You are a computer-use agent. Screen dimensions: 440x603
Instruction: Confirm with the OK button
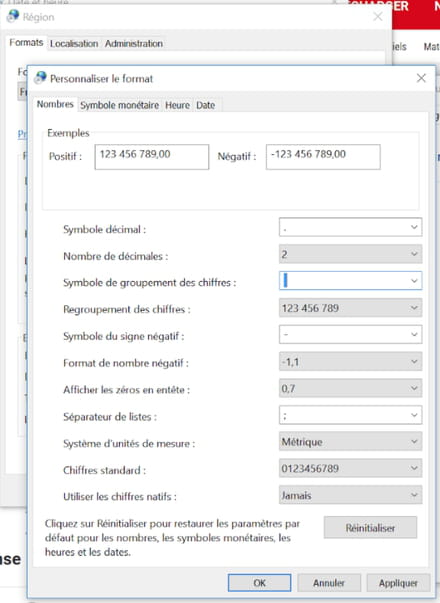click(x=260, y=583)
